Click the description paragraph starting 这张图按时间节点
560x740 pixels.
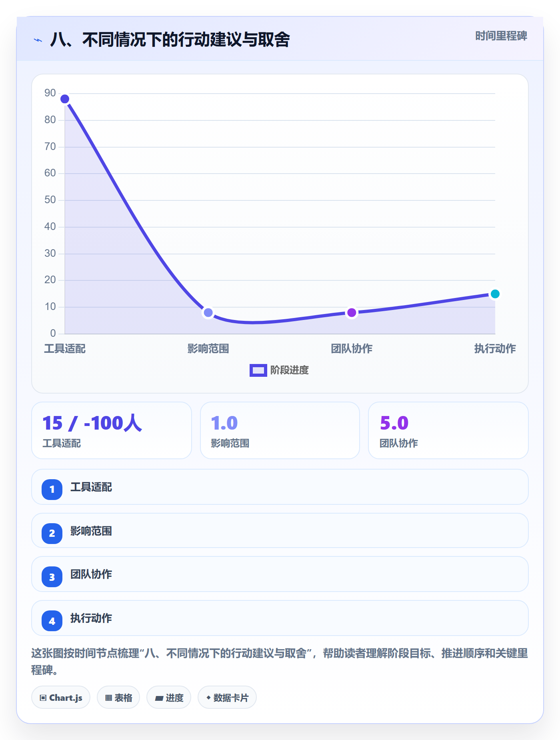280,662
